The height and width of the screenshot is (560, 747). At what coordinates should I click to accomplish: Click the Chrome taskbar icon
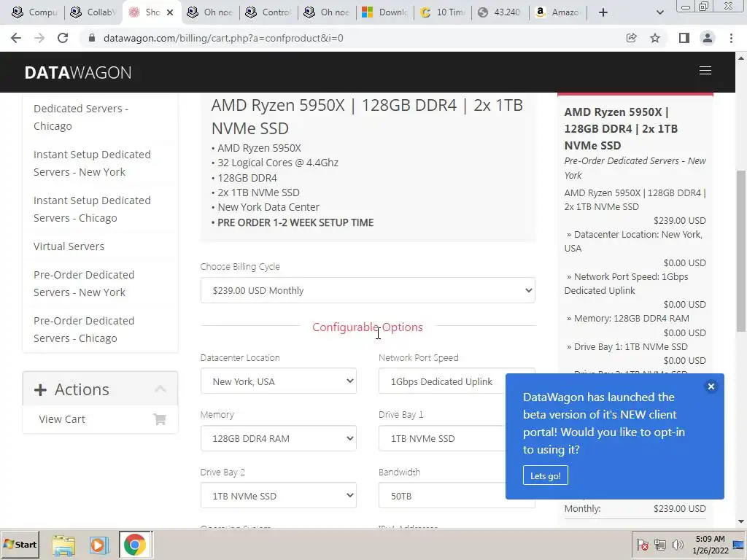(x=135, y=545)
